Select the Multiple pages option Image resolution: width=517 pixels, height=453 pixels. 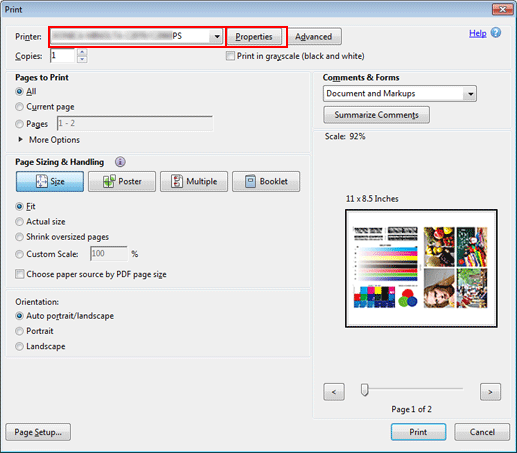[x=194, y=181]
